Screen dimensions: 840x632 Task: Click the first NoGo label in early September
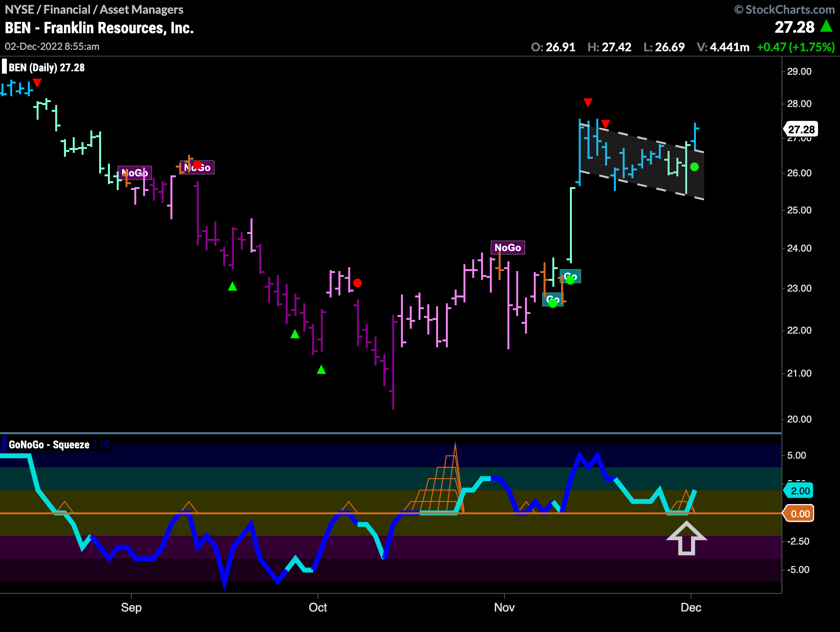[x=135, y=173]
